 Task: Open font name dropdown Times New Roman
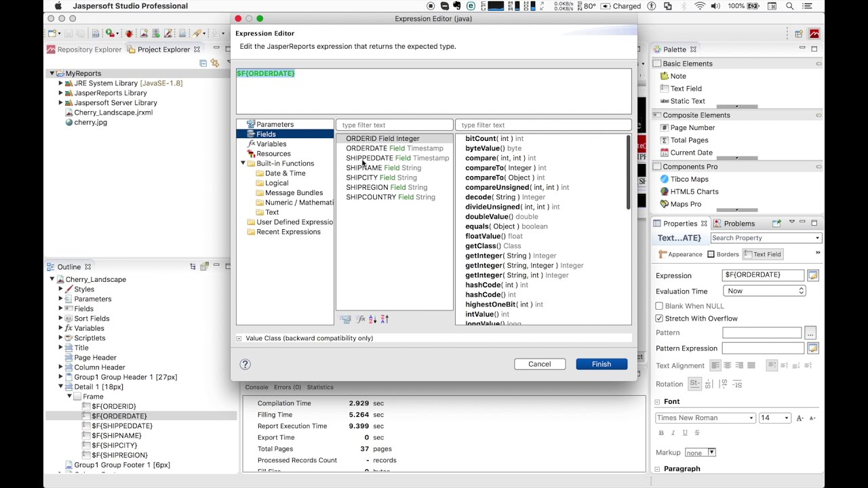pyautogui.click(x=705, y=418)
